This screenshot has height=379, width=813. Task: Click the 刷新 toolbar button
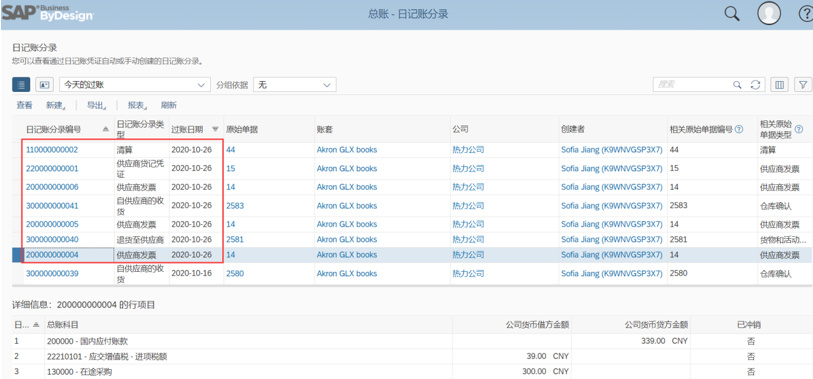169,105
